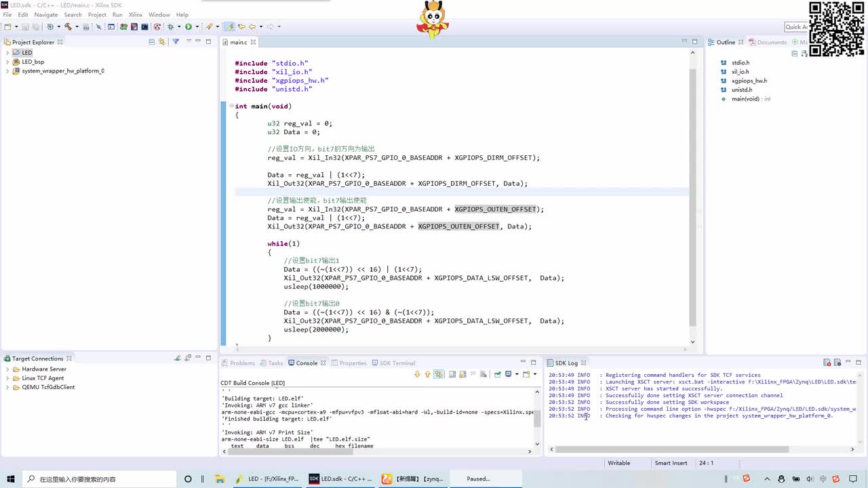The width and height of the screenshot is (868, 488).
Task: Close the main.c editor tab
Action: click(254, 42)
